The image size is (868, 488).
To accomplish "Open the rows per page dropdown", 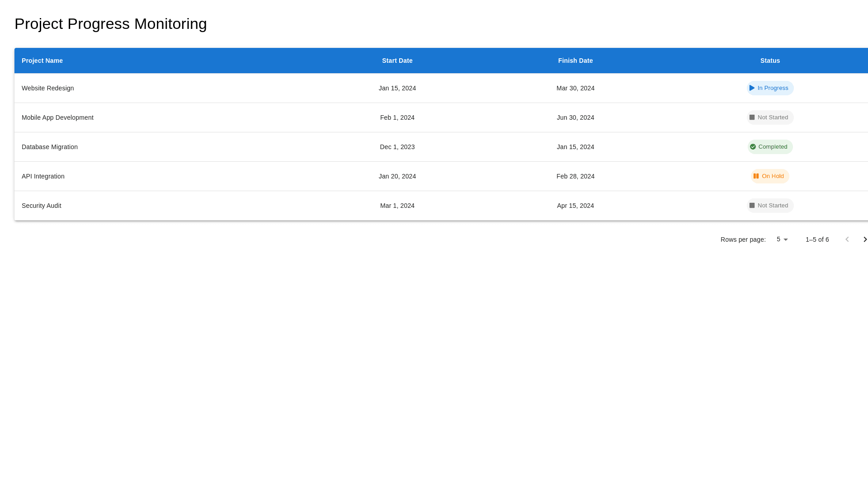I will 785,239.
